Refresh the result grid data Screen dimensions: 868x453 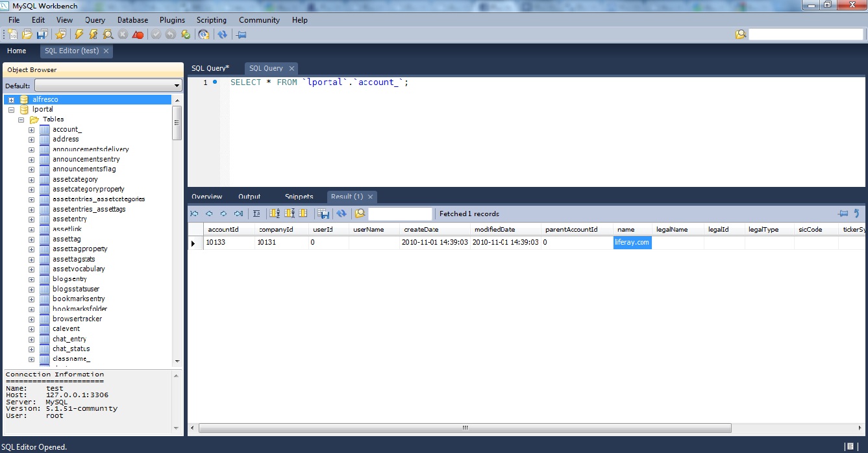point(341,214)
